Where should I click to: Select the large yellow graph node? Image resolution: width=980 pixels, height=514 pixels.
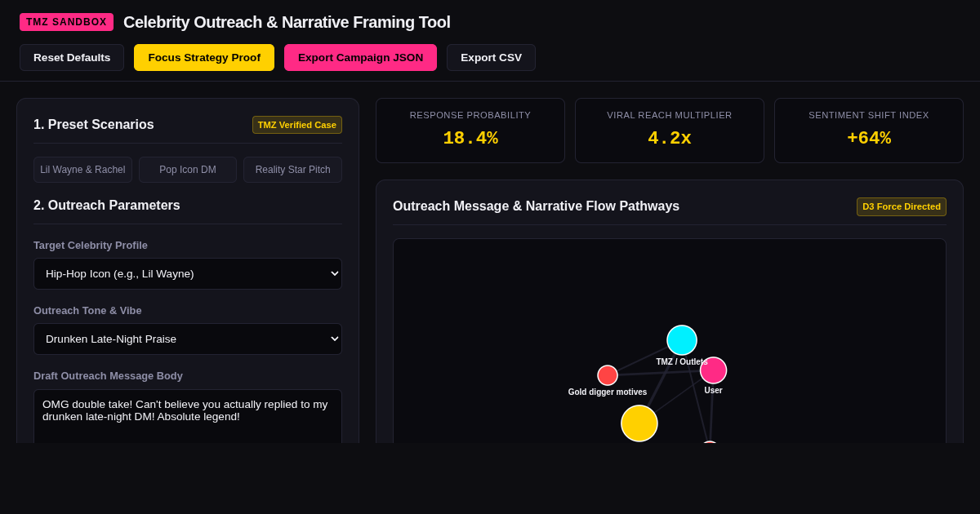639,423
